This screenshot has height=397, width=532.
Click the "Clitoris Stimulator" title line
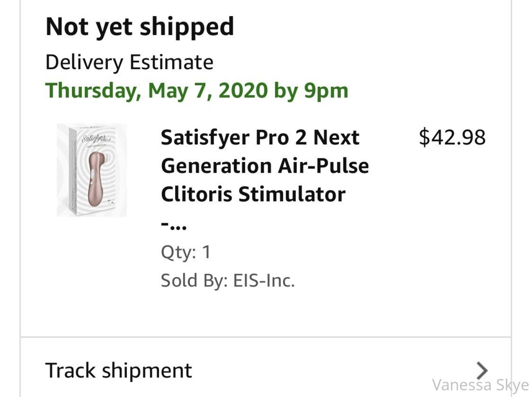point(253,194)
